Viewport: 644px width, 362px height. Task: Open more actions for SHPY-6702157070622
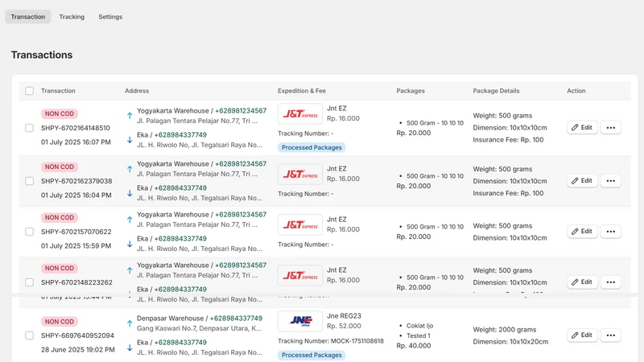coord(611,232)
